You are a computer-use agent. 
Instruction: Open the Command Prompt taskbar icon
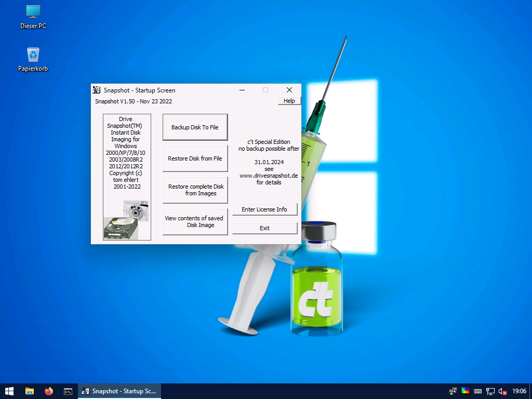(68, 391)
